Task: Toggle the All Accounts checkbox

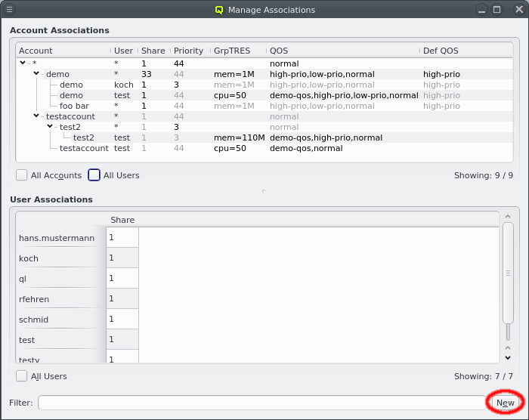Action: coord(22,175)
